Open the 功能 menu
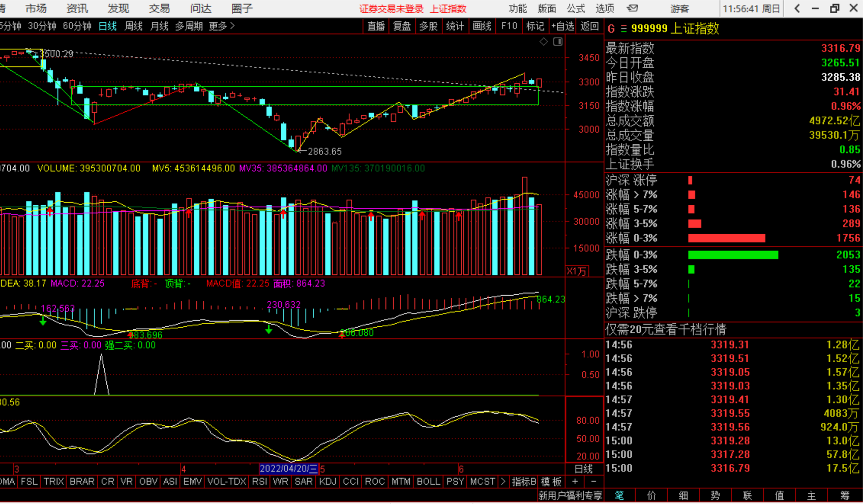Viewport: 863px width, 504px height. pos(517,8)
